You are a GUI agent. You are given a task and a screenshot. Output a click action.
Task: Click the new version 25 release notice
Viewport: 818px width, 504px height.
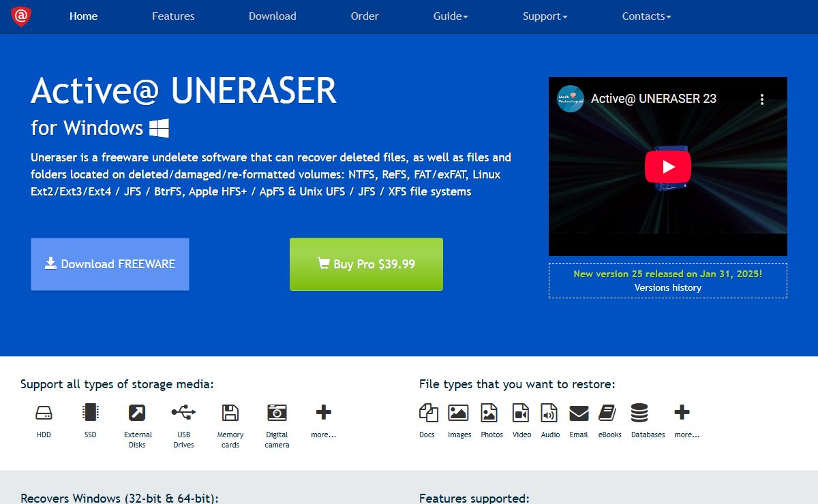(668, 274)
